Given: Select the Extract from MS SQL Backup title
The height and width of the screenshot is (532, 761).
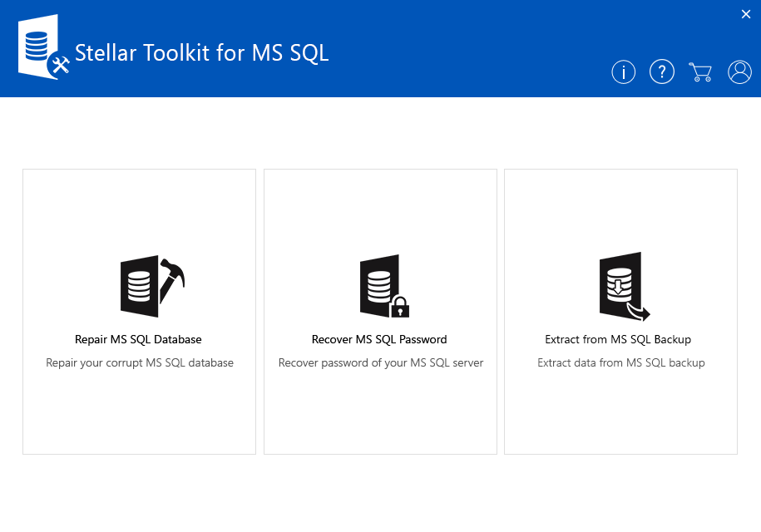Looking at the screenshot, I should 618,339.
